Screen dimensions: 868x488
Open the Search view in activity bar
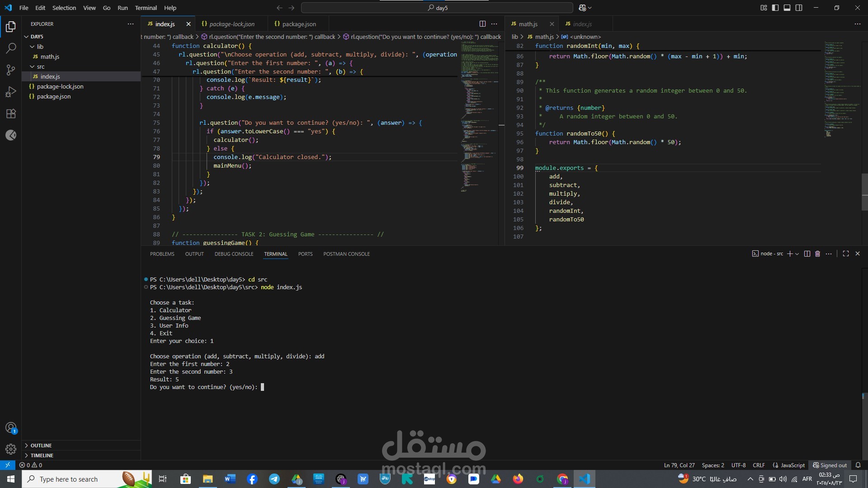(11, 48)
